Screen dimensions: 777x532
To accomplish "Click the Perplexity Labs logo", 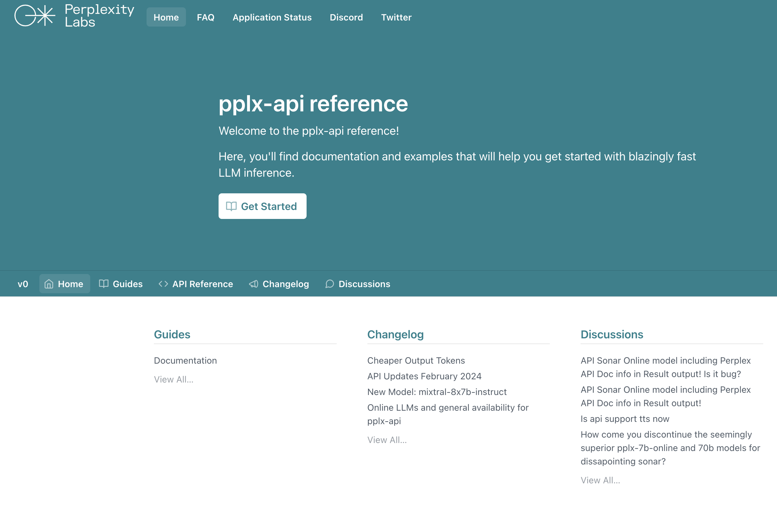I will point(74,15).
